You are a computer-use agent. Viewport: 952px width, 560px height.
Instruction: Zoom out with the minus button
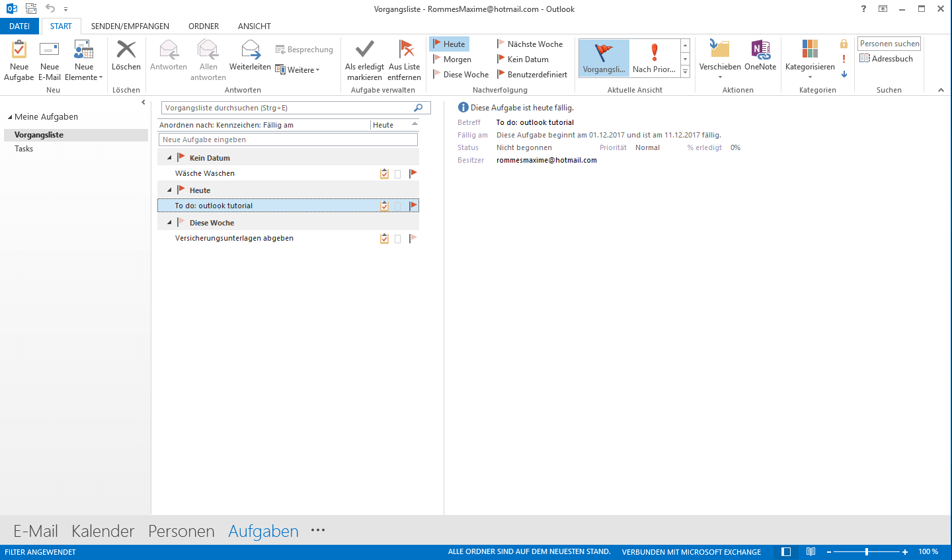829,551
